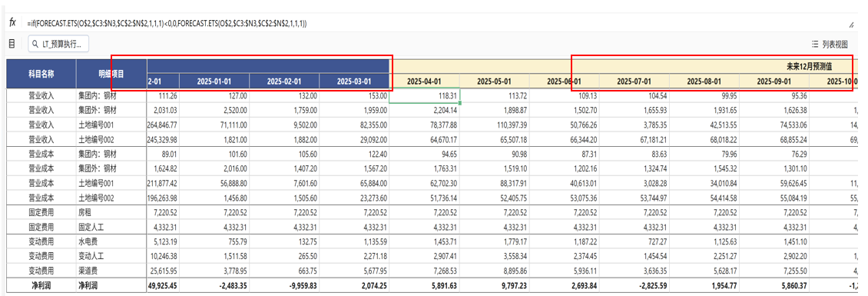Select the 明细项目 column header
Screen dimensions: 868x296
[x=111, y=73]
